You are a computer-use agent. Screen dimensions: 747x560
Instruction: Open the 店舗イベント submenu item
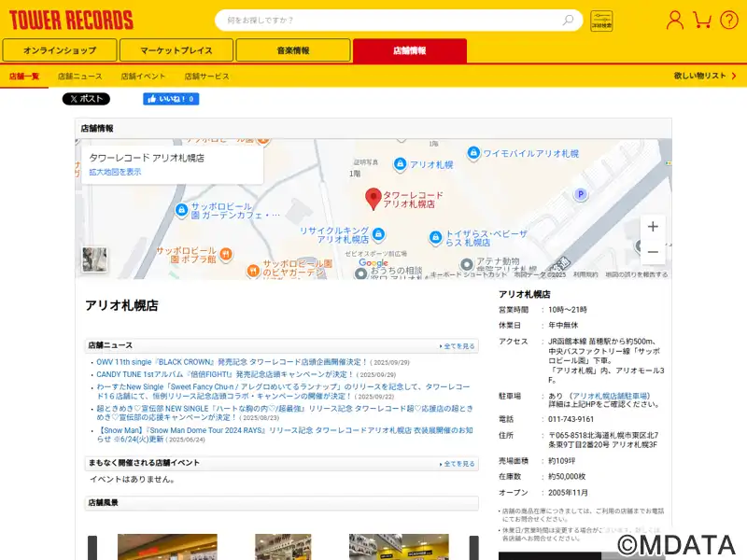[x=143, y=77]
